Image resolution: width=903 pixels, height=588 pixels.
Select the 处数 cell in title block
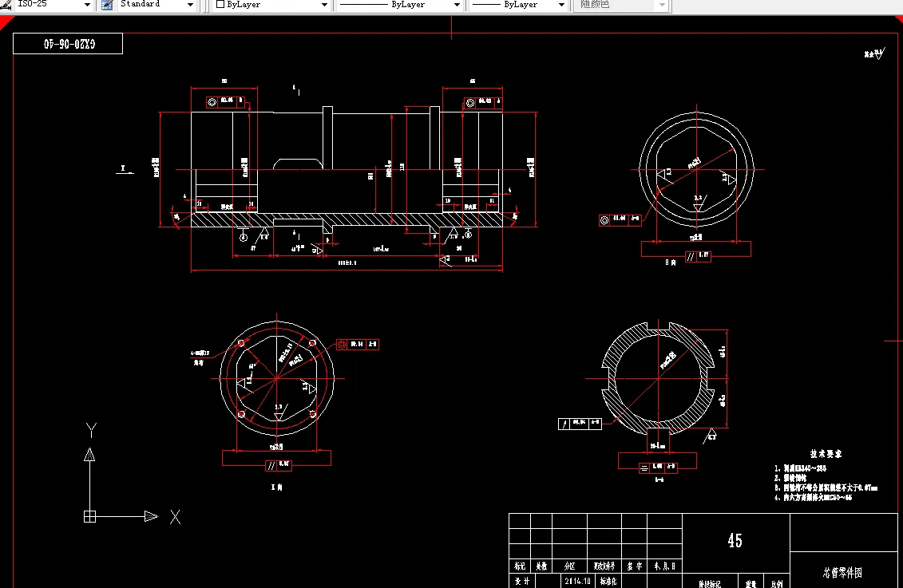point(541,566)
